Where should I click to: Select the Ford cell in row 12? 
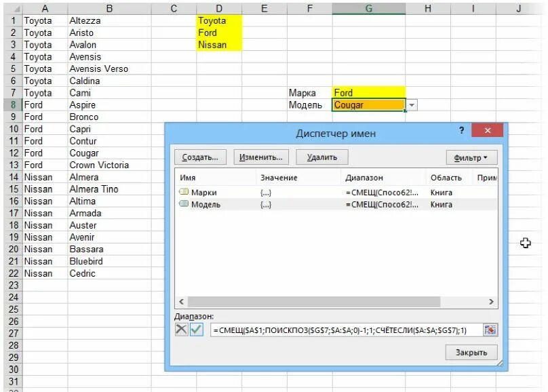click(x=45, y=153)
